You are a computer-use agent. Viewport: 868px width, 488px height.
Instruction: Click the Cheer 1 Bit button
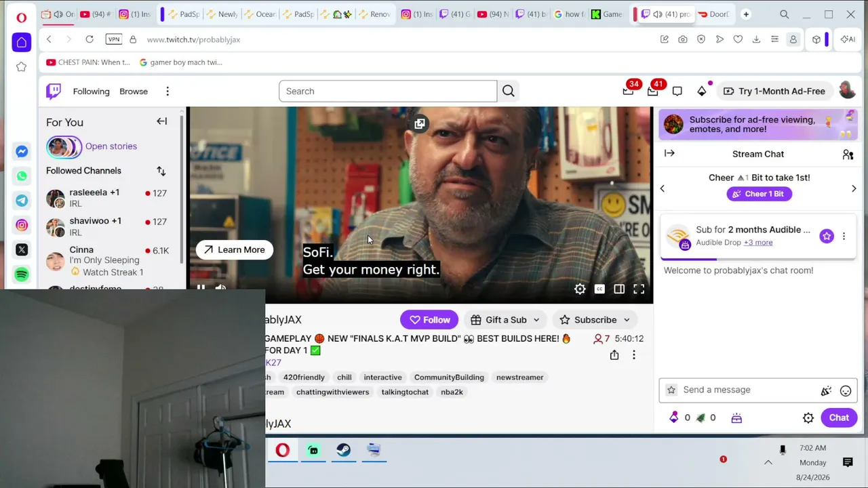(758, 194)
